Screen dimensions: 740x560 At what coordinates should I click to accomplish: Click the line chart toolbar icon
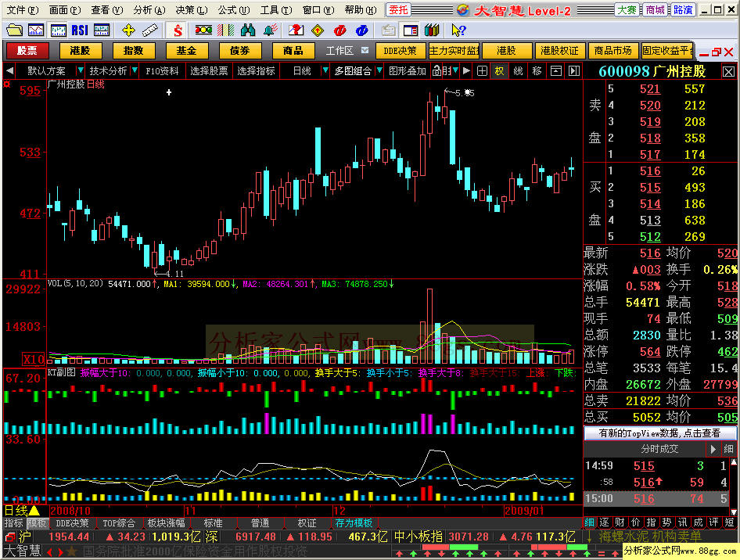coord(36,31)
